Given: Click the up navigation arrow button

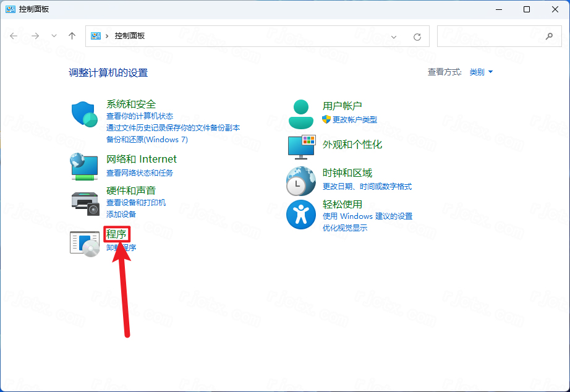Looking at the screenshot, I should pos(72,36).
